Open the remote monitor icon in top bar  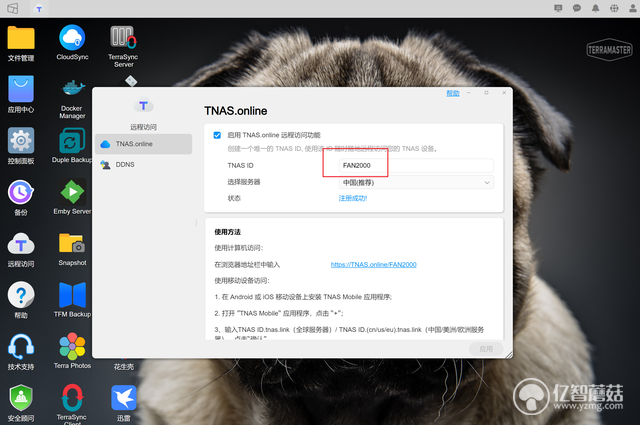558,8
